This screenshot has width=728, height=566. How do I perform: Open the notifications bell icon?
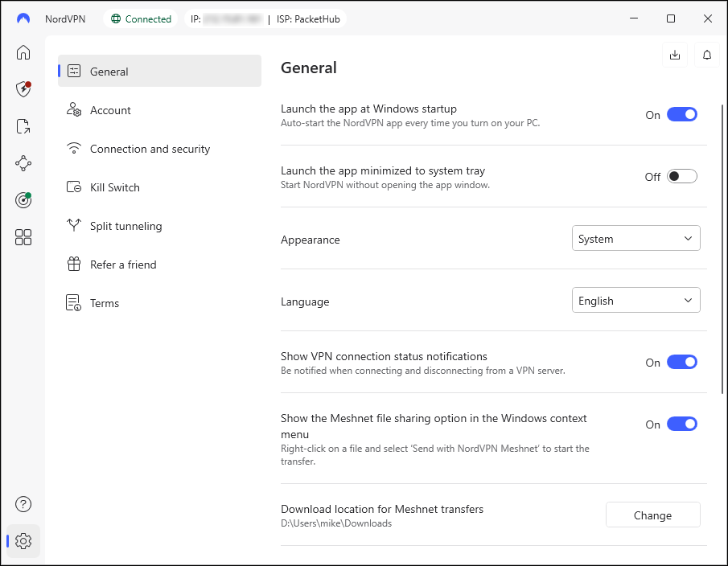tap(707, 55)
